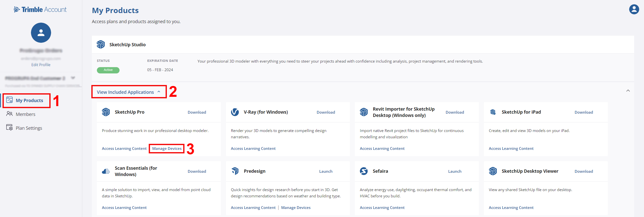Click the V-Ray product icon
The image size is (644, 217).
tap(235, 112)
